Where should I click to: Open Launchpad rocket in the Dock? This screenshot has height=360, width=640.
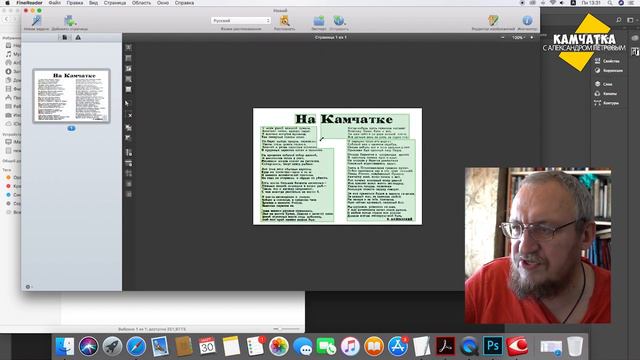(112, 347)
